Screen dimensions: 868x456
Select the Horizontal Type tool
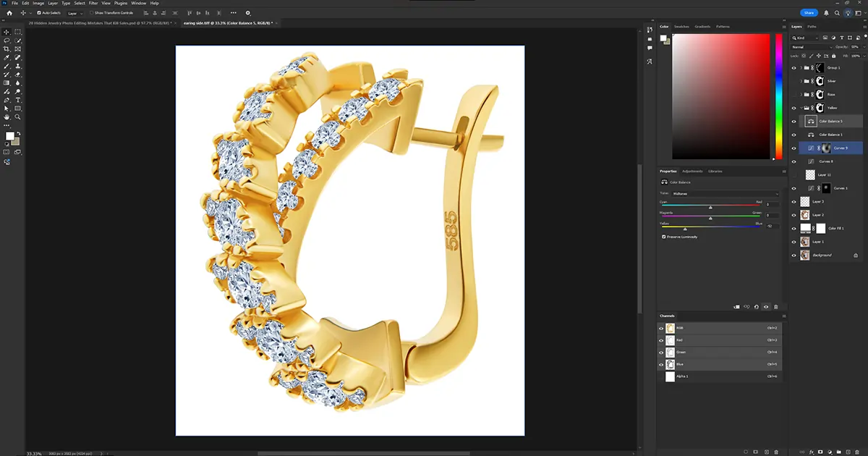(18, 99)
